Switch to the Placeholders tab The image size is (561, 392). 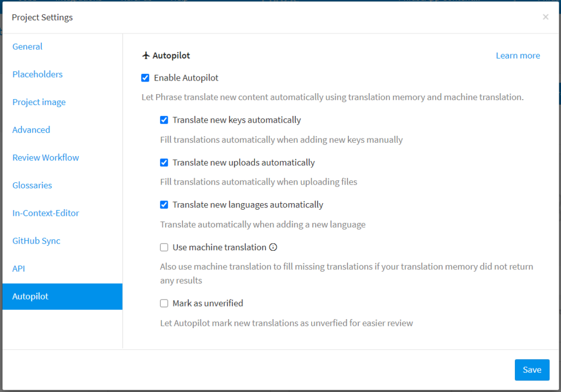coord(37,74)
